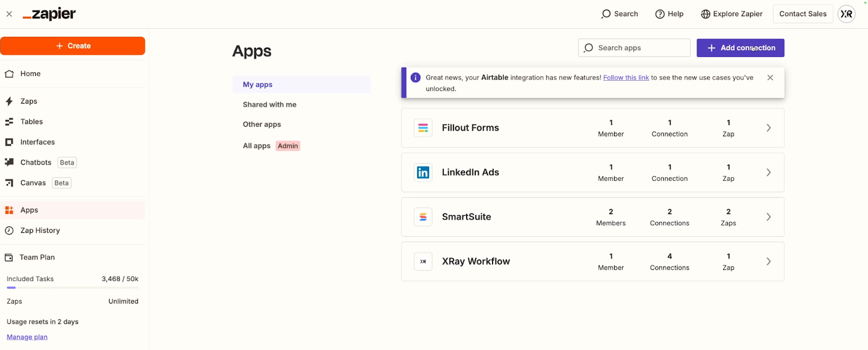The height and width of the screenshot is (350, 868).
Task: Click the Beta badge next to Canvas
Action: [x=62, y=183]
